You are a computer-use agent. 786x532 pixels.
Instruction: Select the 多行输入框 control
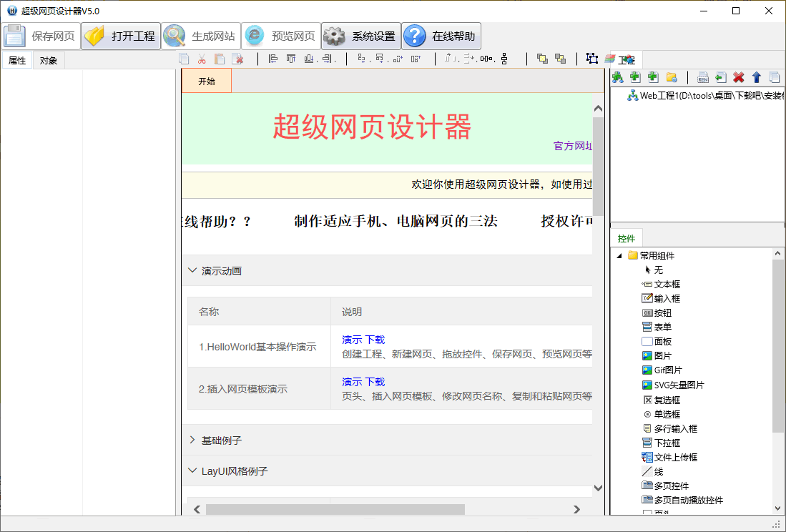coord(670,428)
